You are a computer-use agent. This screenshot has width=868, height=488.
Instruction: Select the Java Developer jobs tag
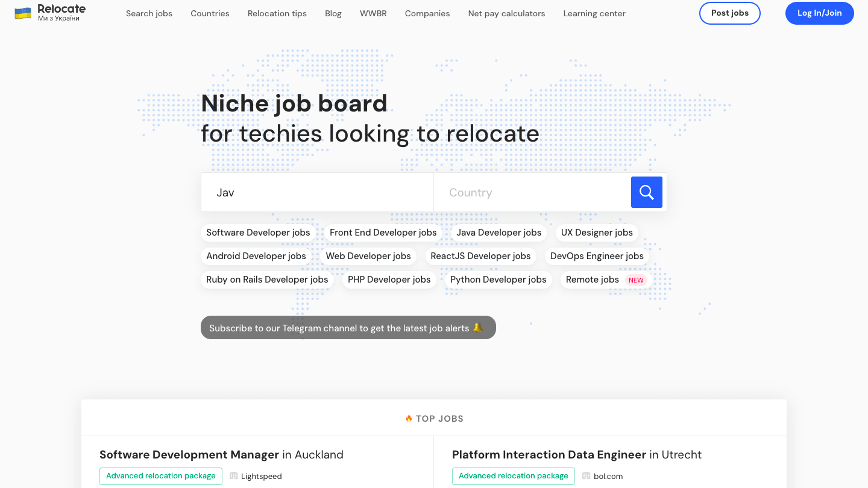[x=498, y=233]
